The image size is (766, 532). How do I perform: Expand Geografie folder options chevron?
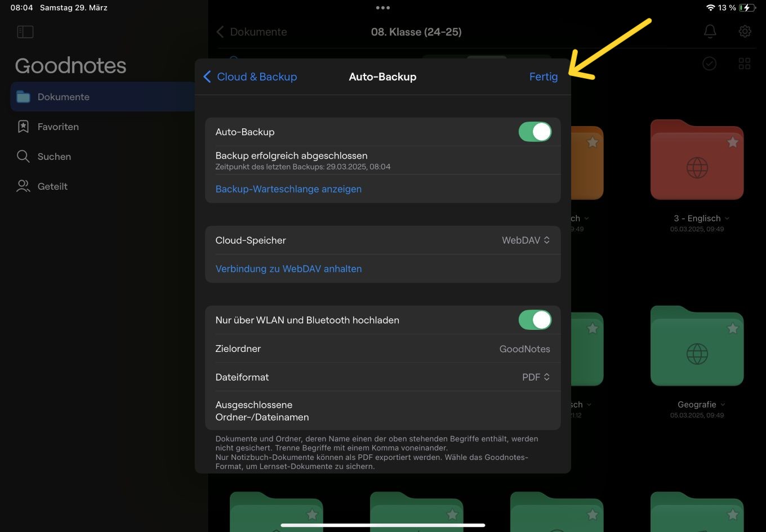coord(723,405)
